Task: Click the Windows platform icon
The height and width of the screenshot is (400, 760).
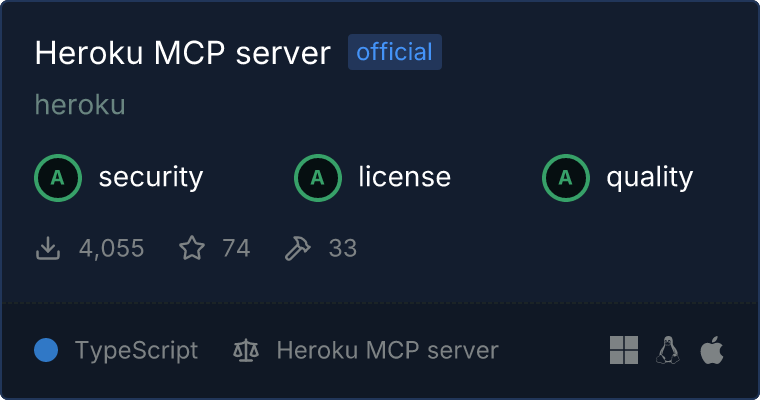Action: pos(624,350)
